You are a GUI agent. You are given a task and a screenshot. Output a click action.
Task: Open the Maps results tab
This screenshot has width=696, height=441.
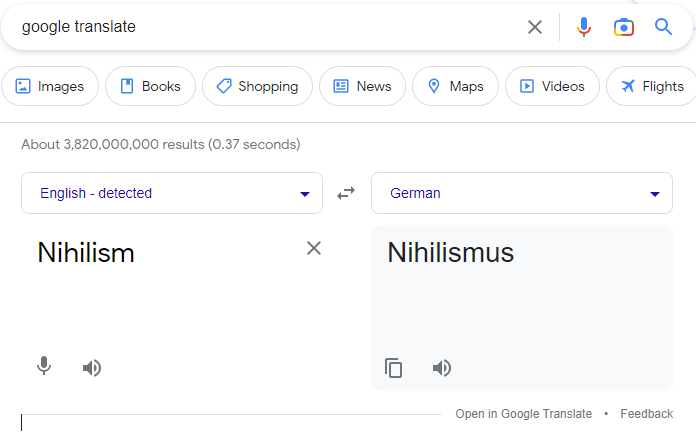click(455, 86)
